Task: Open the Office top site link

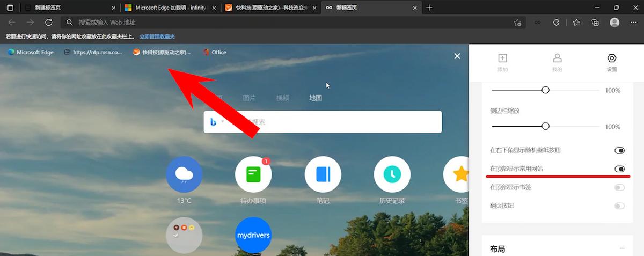Action: (x=215, y=52)
